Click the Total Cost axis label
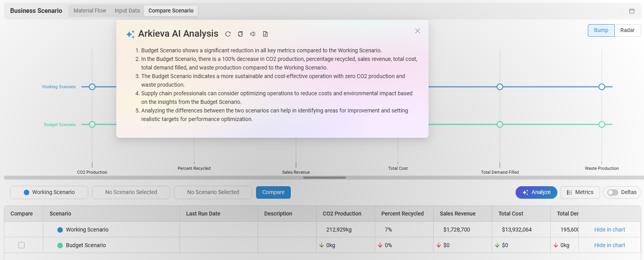This screenshot has width=644, height=260. pos(398,168)
